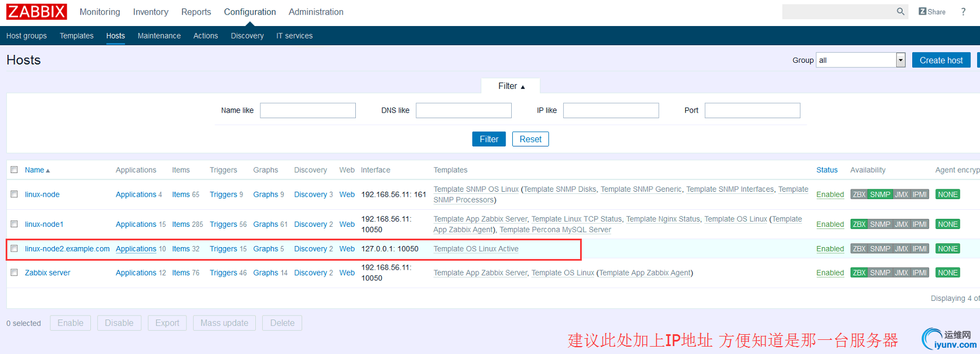Screen dimensions: 980x354
Task: Open the Configuration menu
Action: click(250, 12)
